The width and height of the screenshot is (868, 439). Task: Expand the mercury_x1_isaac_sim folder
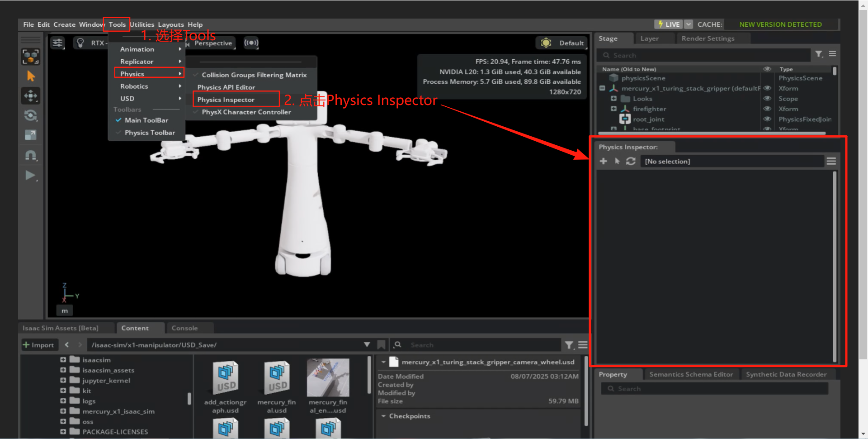tap(63, 411)
